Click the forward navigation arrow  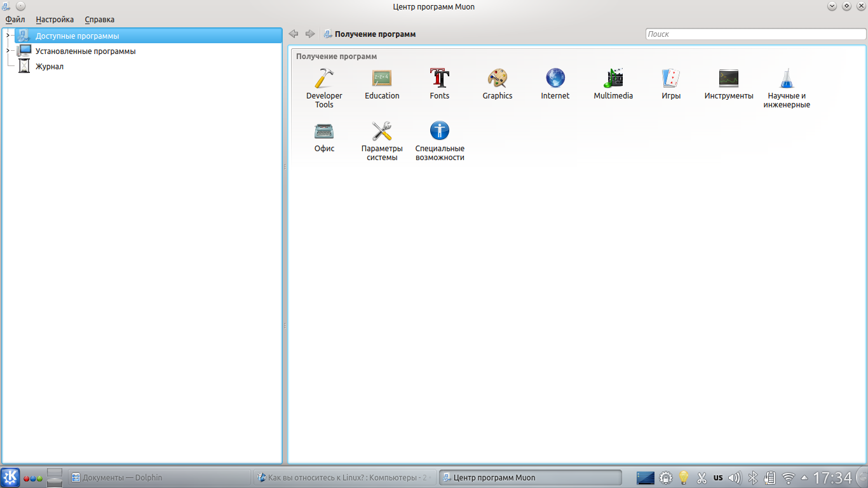(310, 34)
